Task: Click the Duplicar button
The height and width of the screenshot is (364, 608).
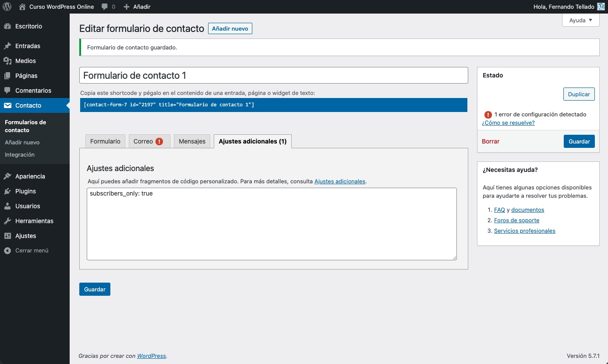Action: (579, 94)
